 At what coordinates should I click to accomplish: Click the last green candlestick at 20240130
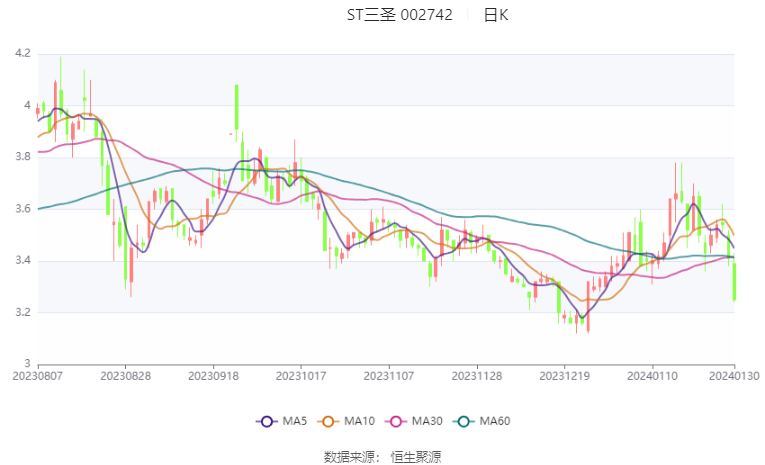[x=734, y=282]
